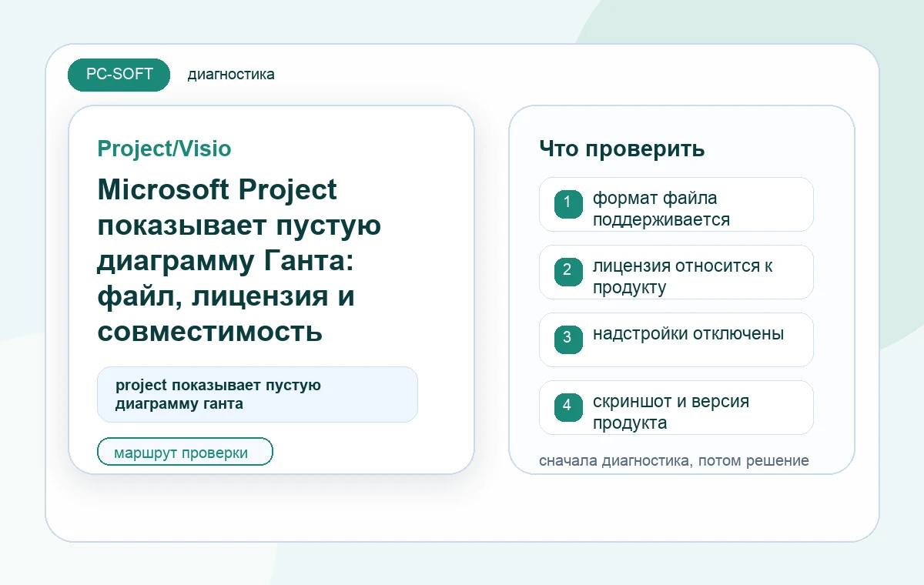Select 'формат файла поддерживается' item

click(x=676, y=204)
